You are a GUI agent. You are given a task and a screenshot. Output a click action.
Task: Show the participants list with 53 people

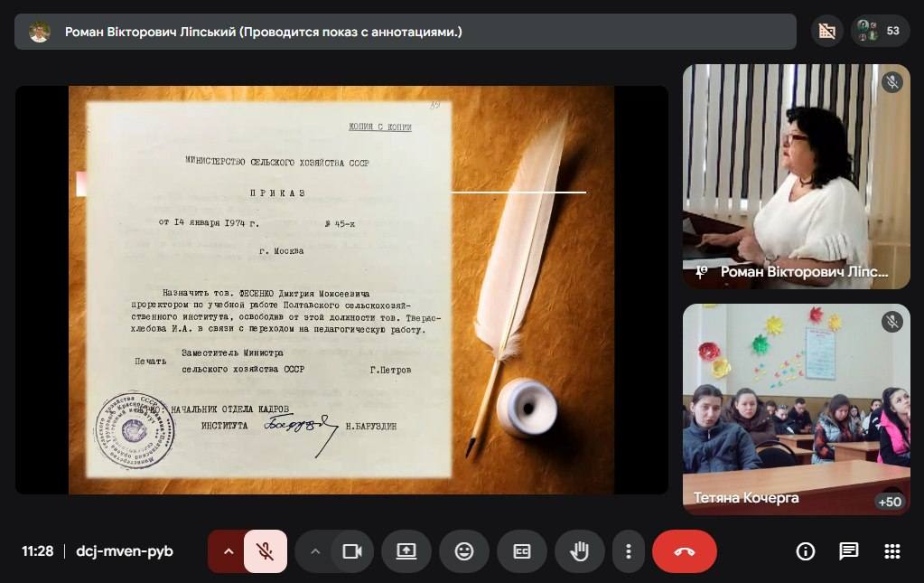coord(880,31)
